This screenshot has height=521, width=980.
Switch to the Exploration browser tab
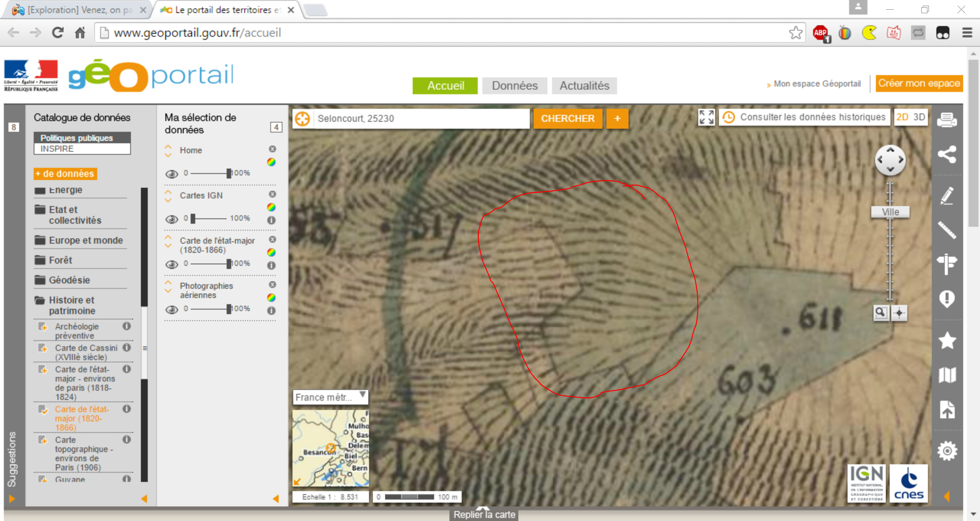[x=79, y=10]
